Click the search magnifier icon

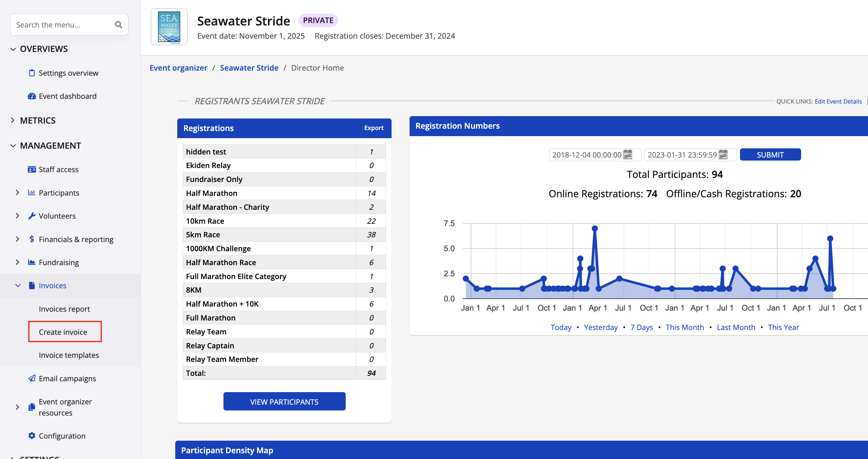tap(118, 25)
